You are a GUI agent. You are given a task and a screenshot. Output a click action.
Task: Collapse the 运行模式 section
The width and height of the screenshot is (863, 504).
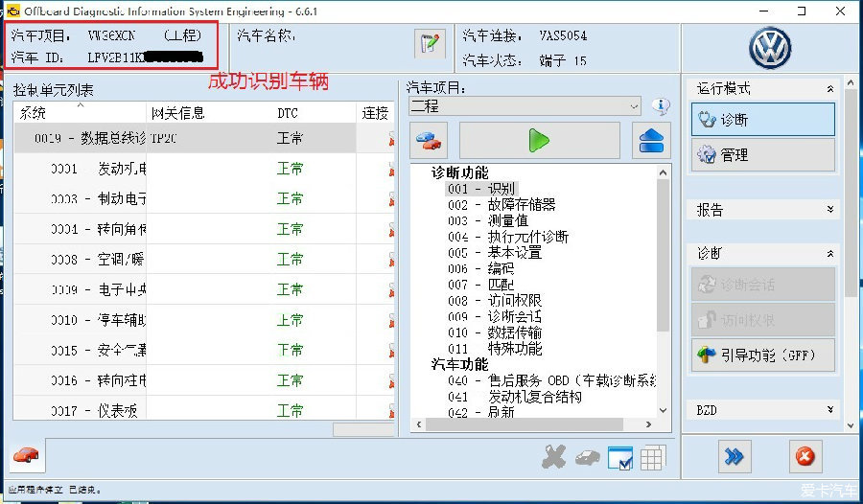[830, 88]
